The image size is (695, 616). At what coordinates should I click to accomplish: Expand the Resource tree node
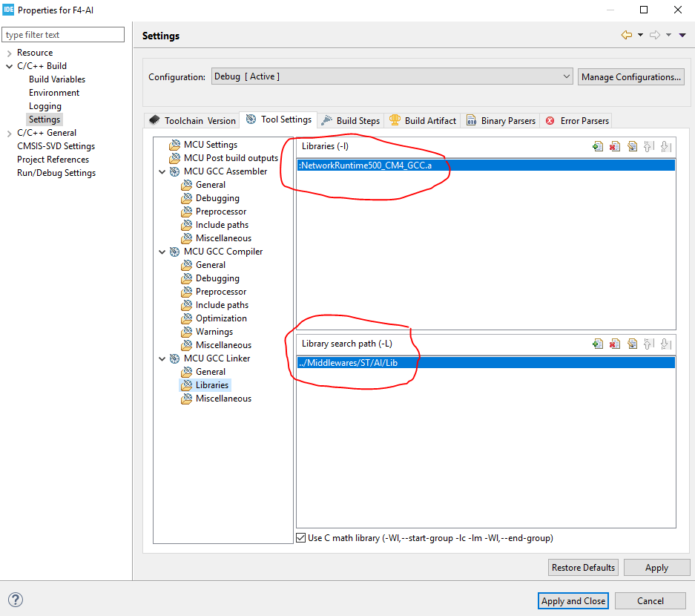pos(10,53)
